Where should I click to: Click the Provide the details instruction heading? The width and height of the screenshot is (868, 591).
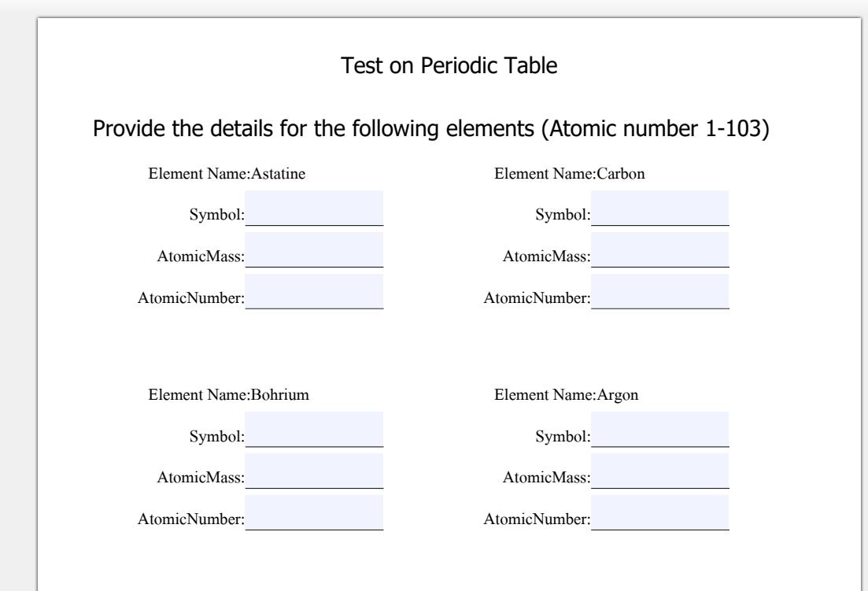click(x=430, y=128)
